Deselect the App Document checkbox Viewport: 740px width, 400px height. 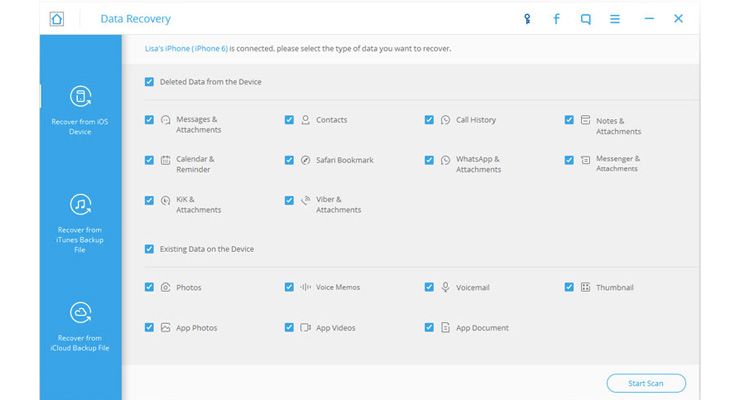(x=429, y=327)
